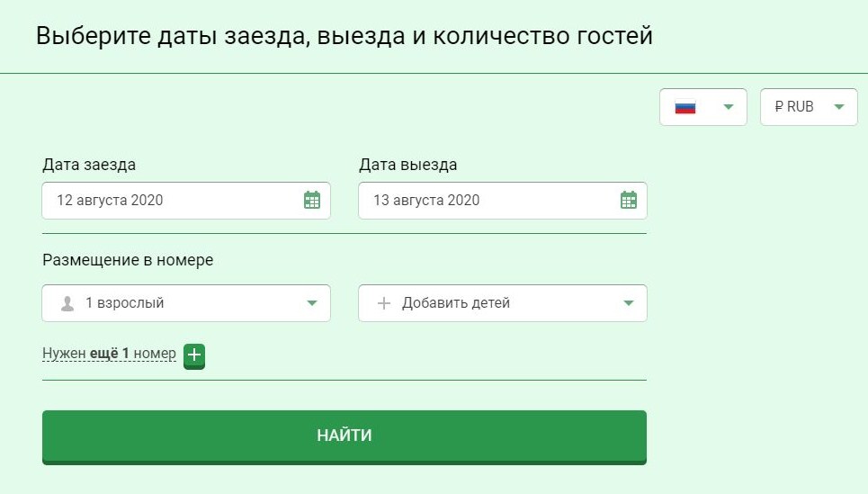This screenshot has height=494, width=868.
Task: Open the 1 взрослый adults dropdown
Action: (x=186, y=303)
